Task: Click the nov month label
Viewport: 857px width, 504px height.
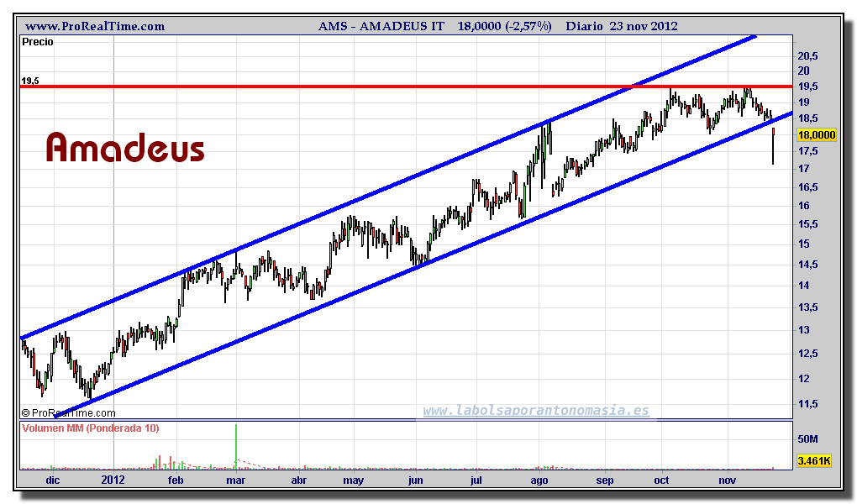Action: [727, 480]
